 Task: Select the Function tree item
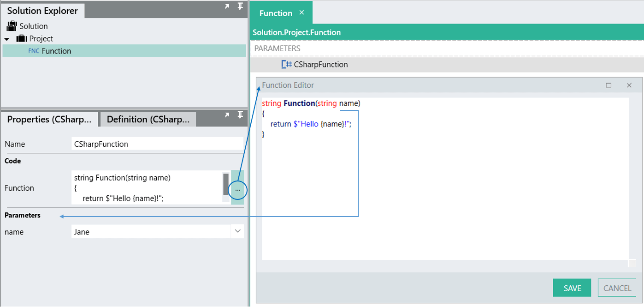point(124,51)
